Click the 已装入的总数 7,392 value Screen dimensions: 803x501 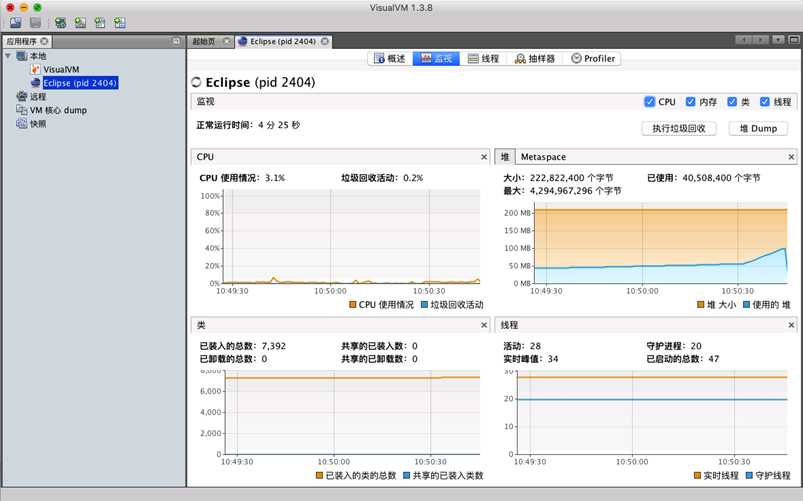(x=273, y=346)
